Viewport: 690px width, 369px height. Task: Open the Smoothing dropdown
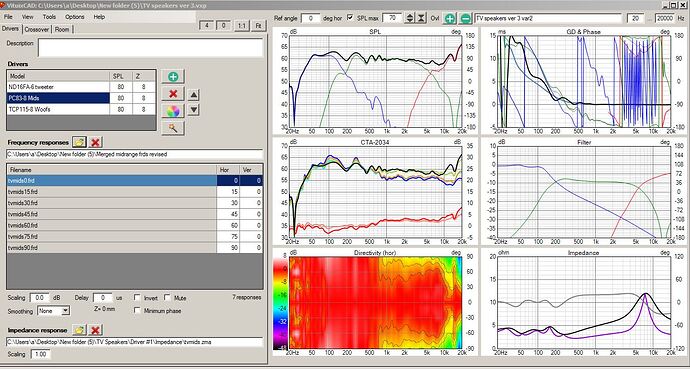point(65,311)
